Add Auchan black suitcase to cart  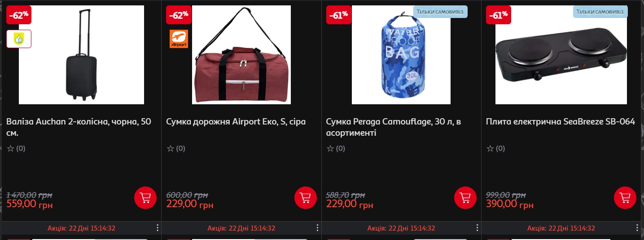point(145,197)
